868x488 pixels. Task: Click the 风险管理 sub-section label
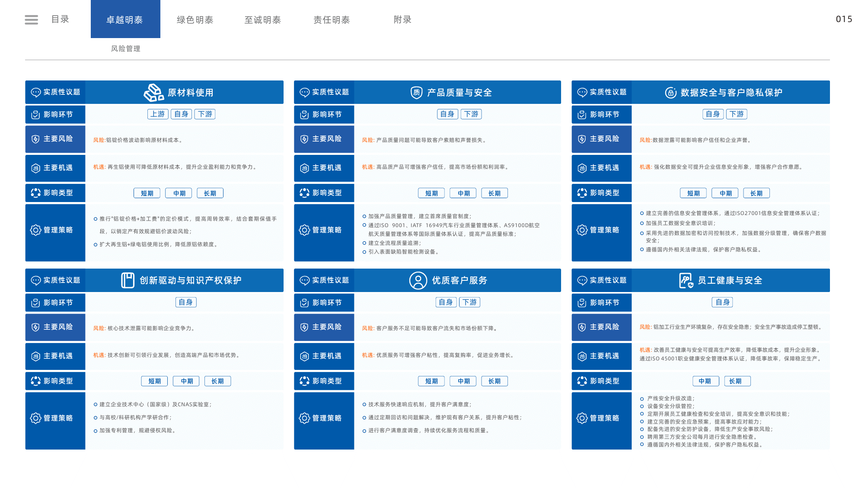click(x=126, y=48)
